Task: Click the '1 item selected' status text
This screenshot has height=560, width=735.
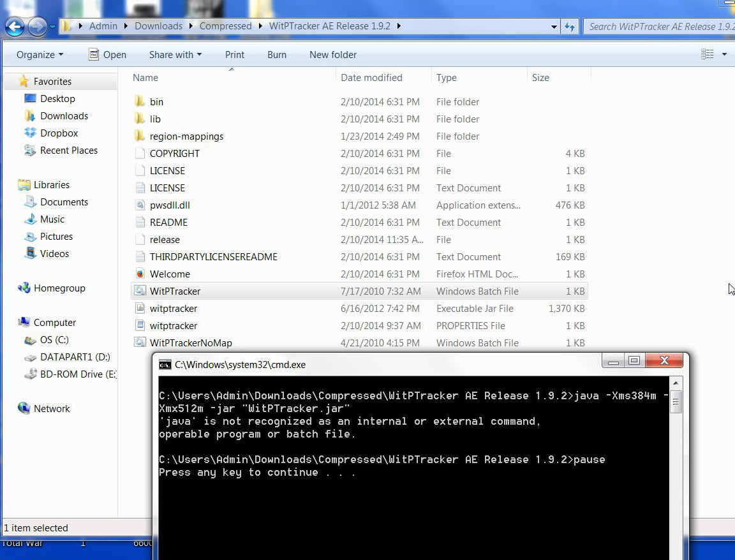Action: click(36, 528)
